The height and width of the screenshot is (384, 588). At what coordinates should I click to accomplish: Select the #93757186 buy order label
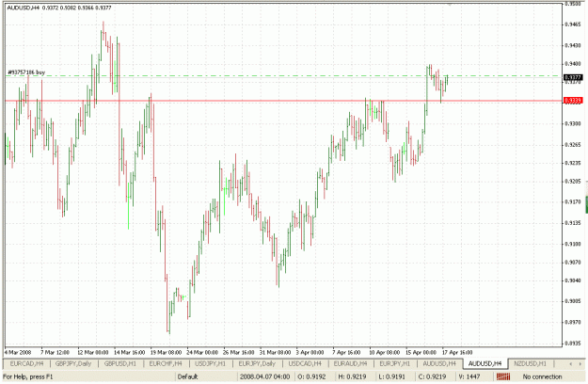26,72
